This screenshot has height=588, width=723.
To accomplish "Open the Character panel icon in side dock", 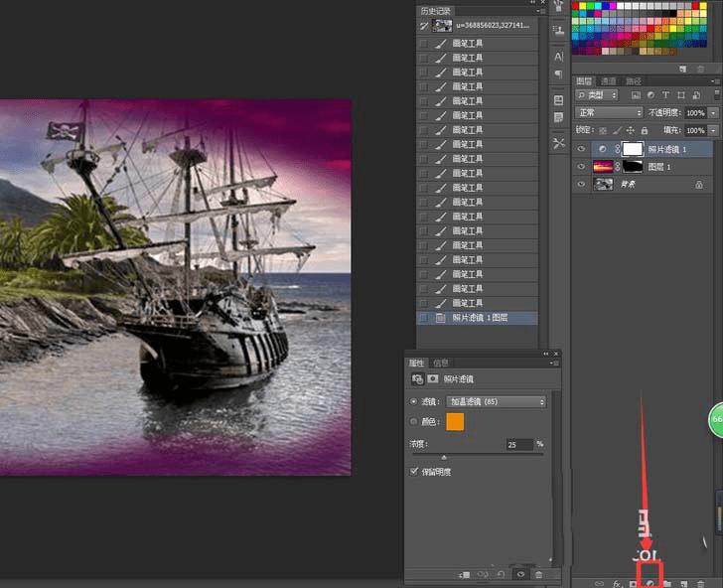I will 558,57.
